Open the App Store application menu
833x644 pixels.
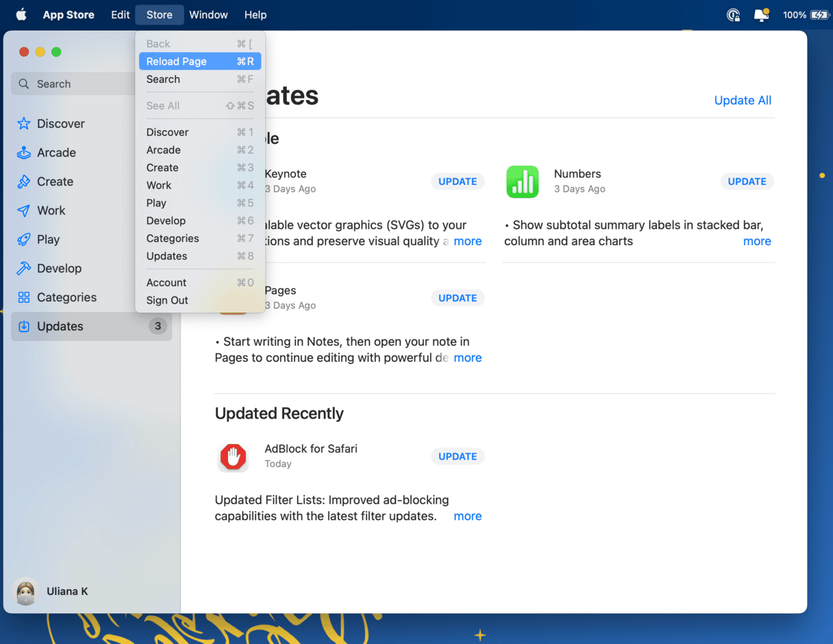tap(69, 14)
